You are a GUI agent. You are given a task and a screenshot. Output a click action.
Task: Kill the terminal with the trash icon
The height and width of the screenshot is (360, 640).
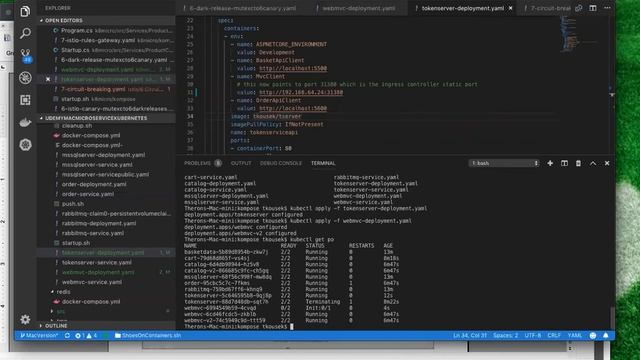coord(578,163)
